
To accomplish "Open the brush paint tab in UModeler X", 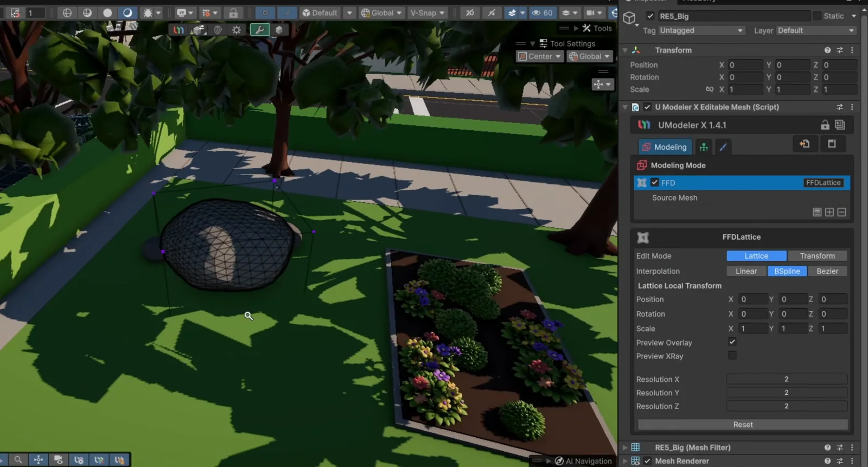I will (x=723, y=147).
